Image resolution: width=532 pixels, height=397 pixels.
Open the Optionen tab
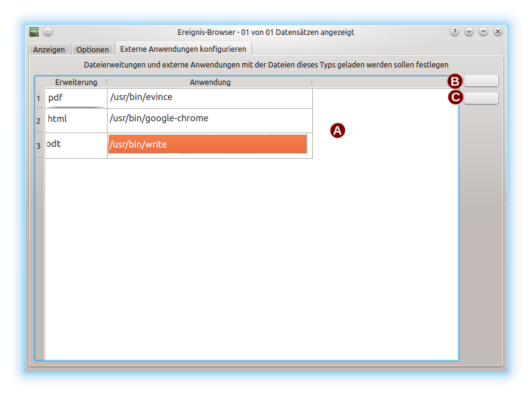pyautogui.click(x=93, y=49)
